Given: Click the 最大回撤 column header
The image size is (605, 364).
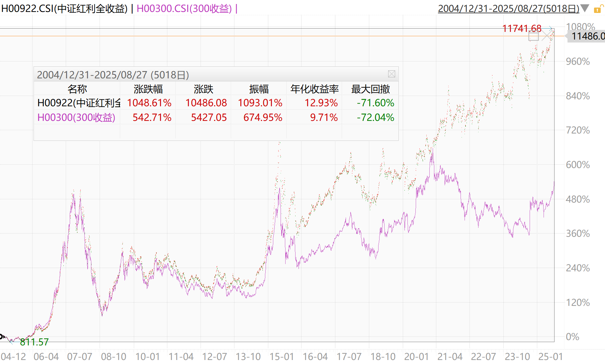Looking at the screenshot, I should 370,89.
